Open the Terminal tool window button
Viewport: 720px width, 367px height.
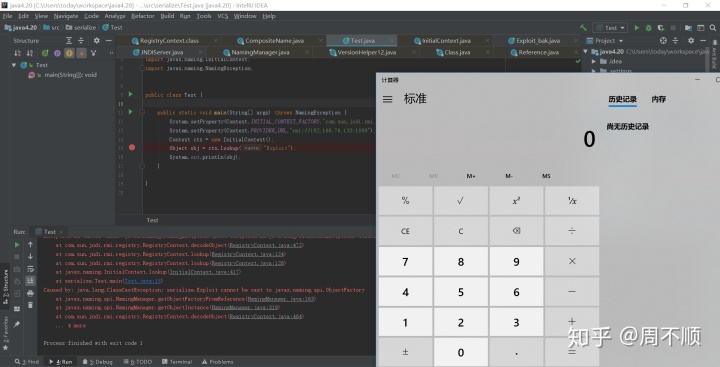[177, 361]
